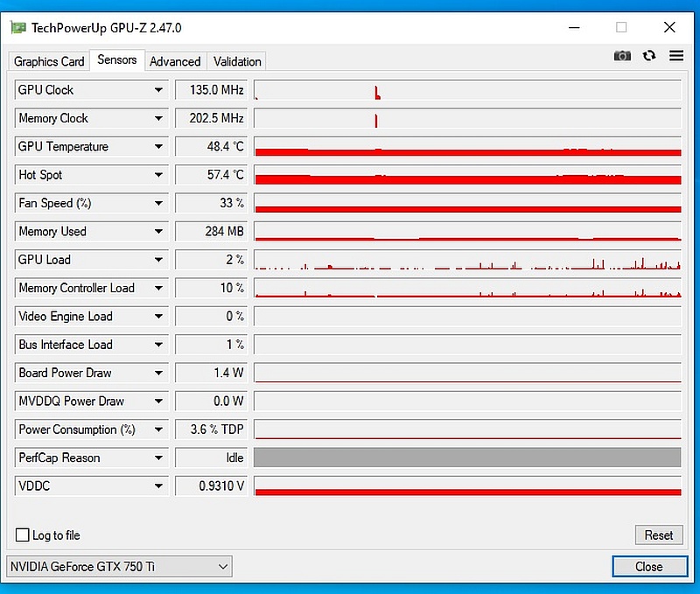Click the VDDC voltage history graph
700x594 pixels.
click(467, 486)
